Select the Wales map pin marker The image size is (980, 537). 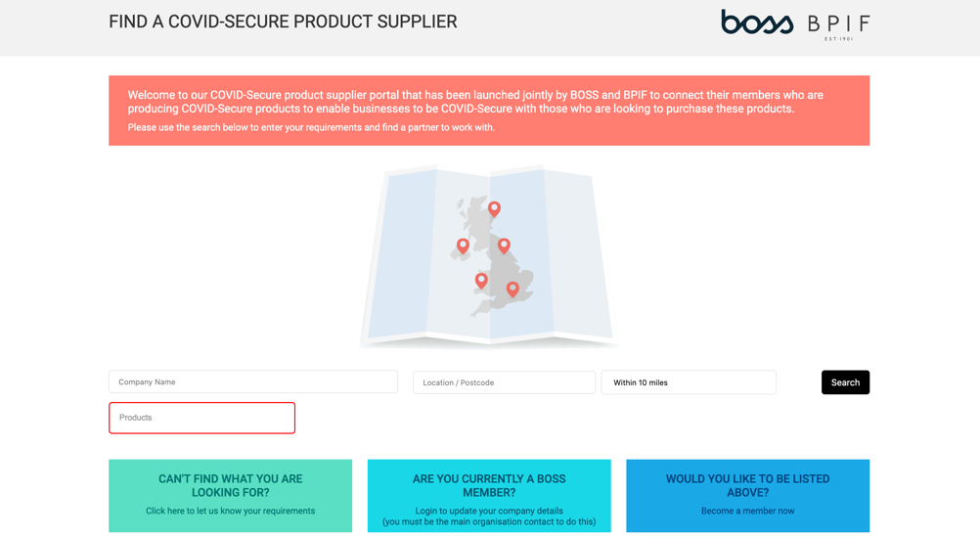480,281
